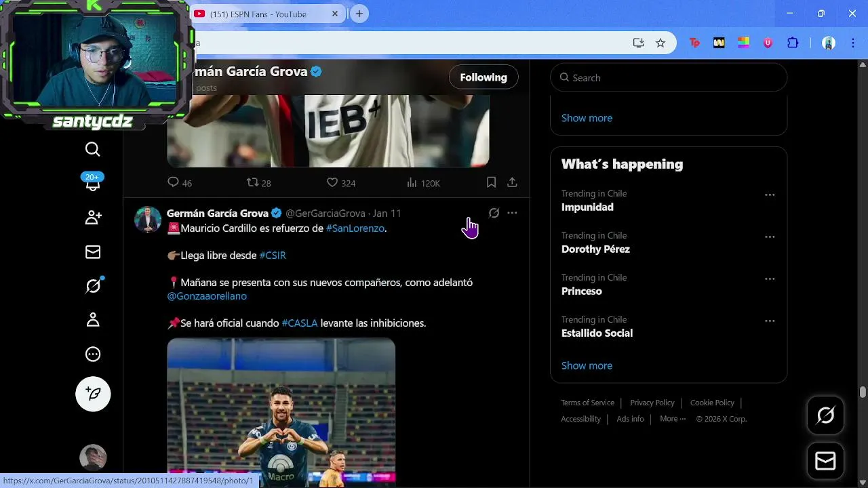Open Ads info footer link
This screenshot has height=488, width=868.
point(630,419)
